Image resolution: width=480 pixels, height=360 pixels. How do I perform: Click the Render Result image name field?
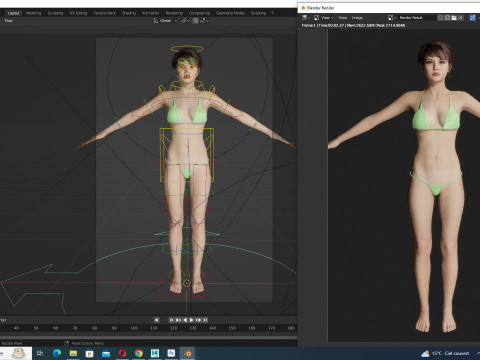click(417, 18)
